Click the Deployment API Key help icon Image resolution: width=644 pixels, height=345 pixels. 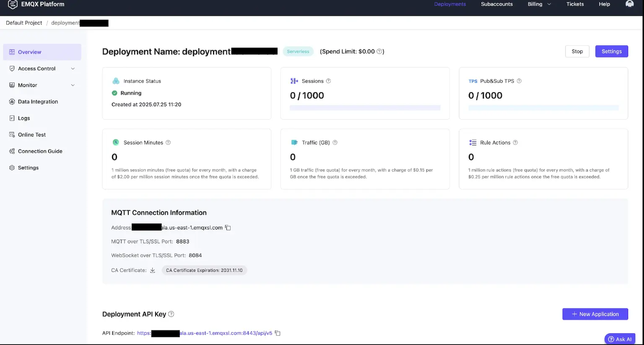click(171, 314)
